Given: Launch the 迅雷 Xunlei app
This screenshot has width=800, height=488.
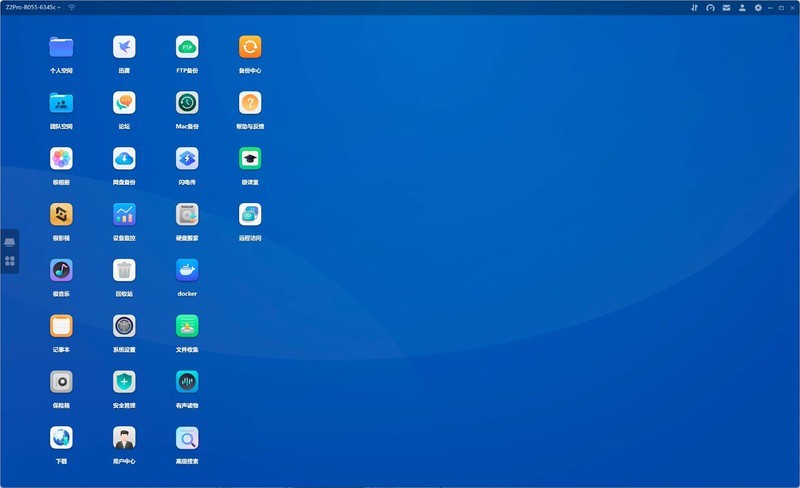Looking at the screenshot, I should tap(124, 47).
